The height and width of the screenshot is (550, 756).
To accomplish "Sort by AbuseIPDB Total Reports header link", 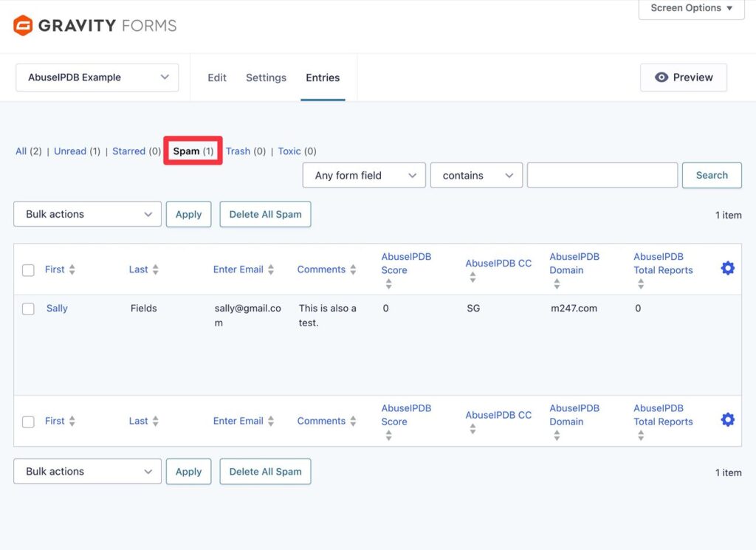I will click(663, 264).
